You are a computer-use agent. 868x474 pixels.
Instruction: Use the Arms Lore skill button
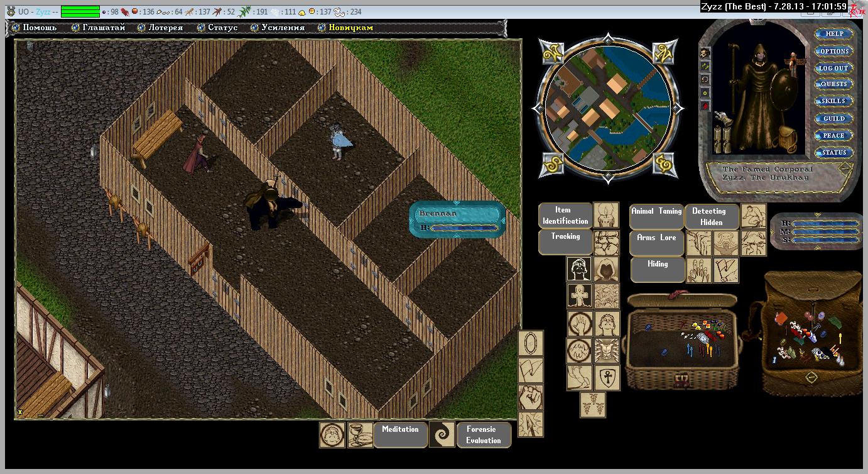656,243
